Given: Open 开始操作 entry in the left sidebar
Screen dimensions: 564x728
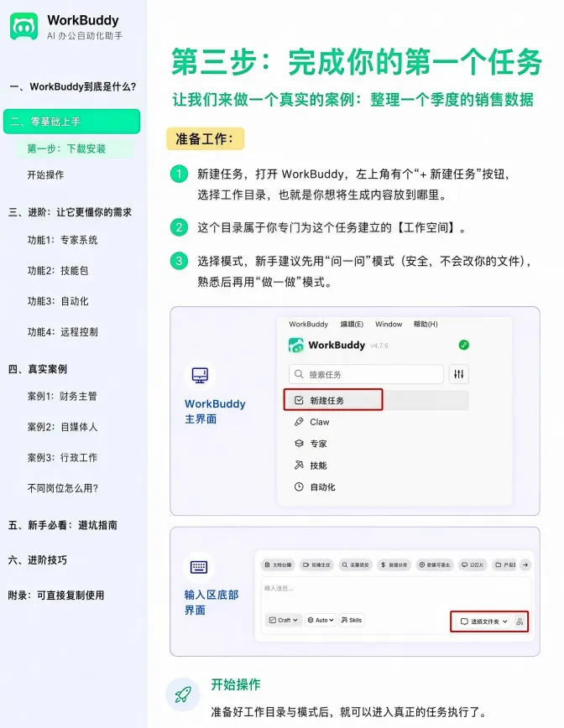Looking at the screenshot, I should pyautogui.click(x=45, y=175).
